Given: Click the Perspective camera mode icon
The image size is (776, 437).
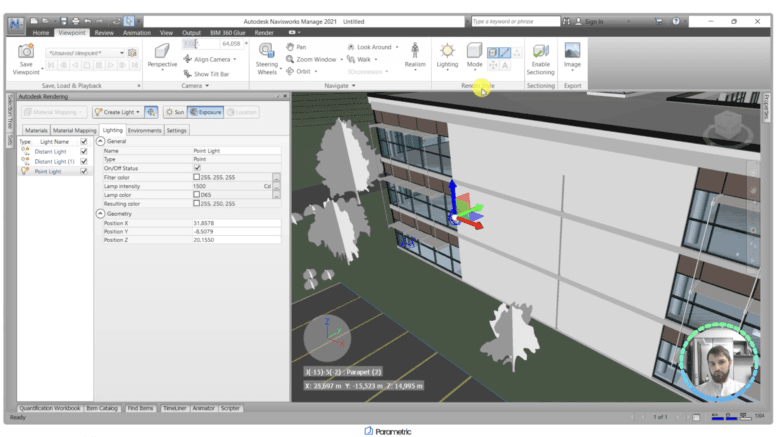Looking at the screenshot, I should (x=161, y=51).
